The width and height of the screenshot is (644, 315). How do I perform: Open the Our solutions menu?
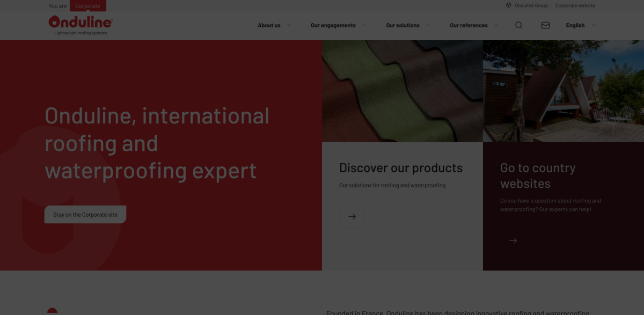(402, 25)
